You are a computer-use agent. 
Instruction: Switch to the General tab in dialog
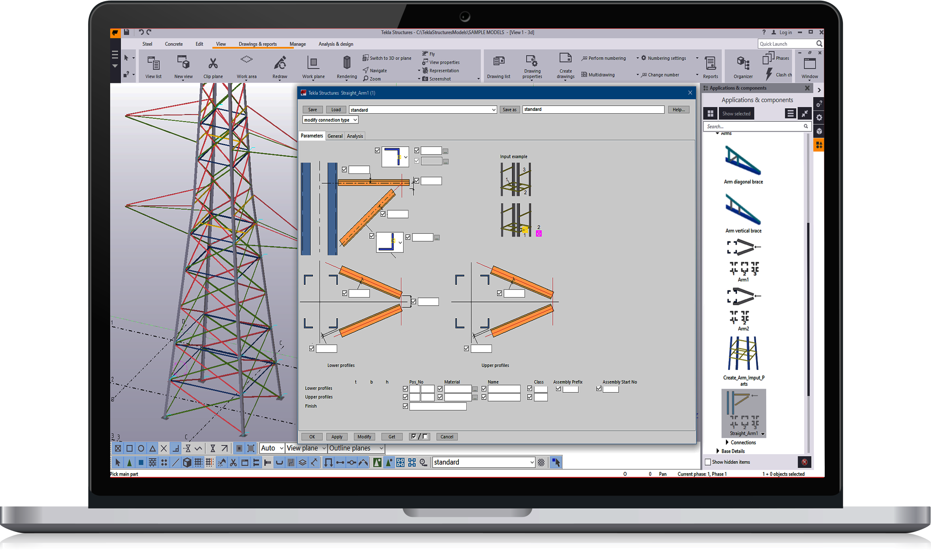coord(335,136)
